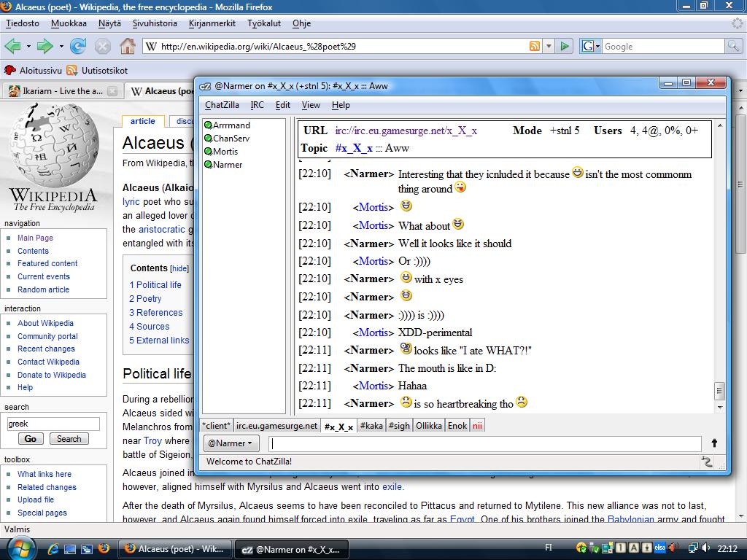Image resolution: width=747 pixels, height=560 pixels.
Task: Open the search engine selector dropdown
Action: pos(591,46)
